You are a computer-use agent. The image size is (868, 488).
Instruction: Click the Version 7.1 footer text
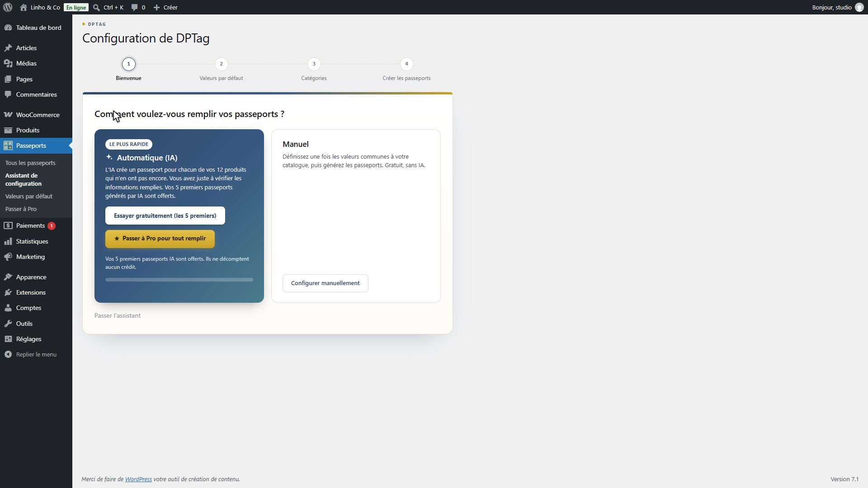[x=844, y=479]
